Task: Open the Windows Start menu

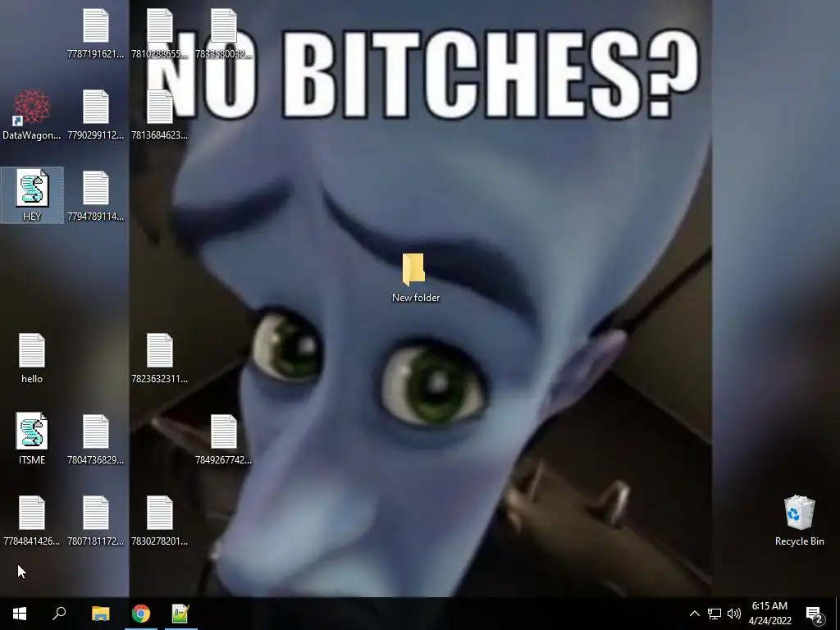Action: [x=20, y=614]
